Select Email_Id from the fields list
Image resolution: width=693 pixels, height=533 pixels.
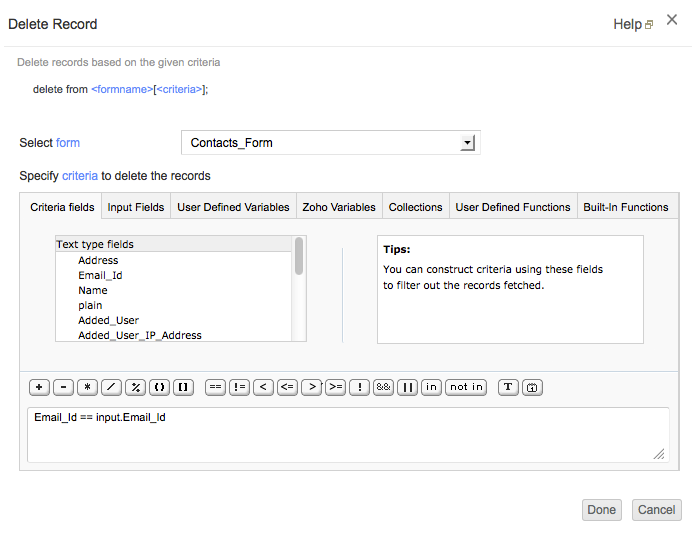tap(100, 275)
